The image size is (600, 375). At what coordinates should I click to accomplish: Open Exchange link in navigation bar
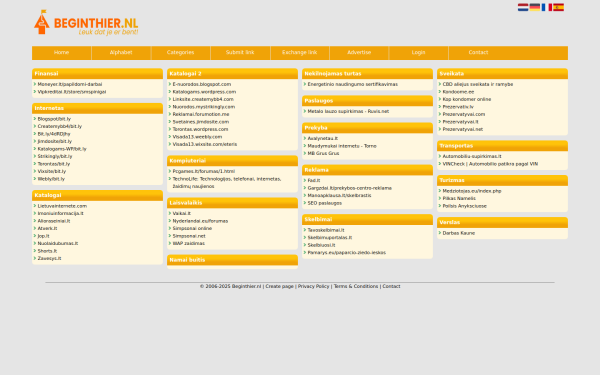[300, 52]
